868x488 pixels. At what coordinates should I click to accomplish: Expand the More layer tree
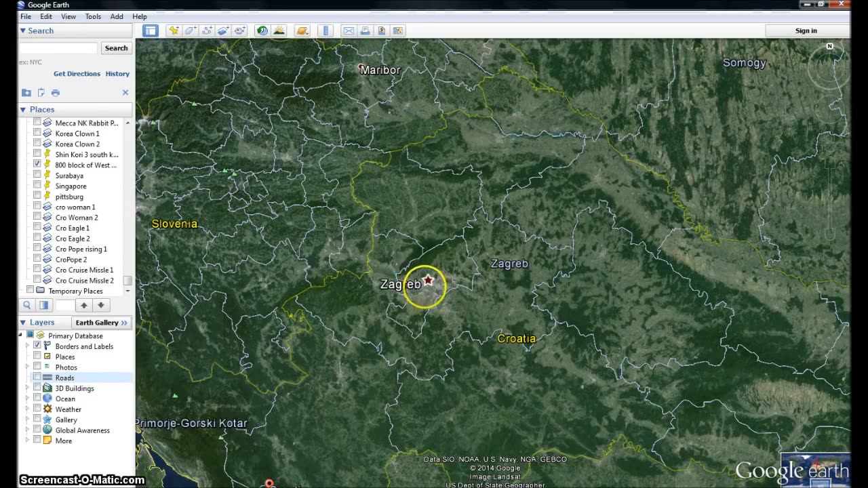(x=28, y=441)
